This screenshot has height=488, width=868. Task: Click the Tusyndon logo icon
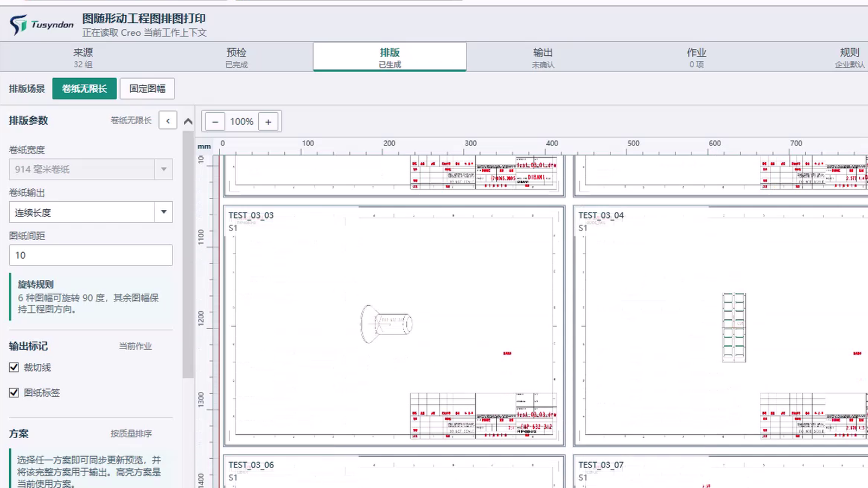coord(18,25)
